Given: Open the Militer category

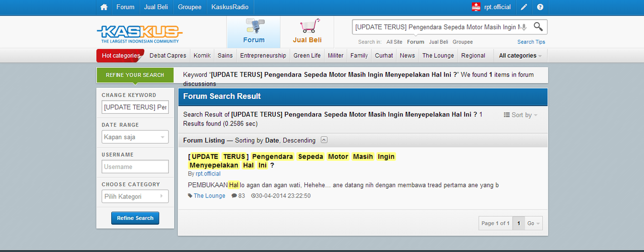Looking at the screenshot, I should [x=336, y=55].
